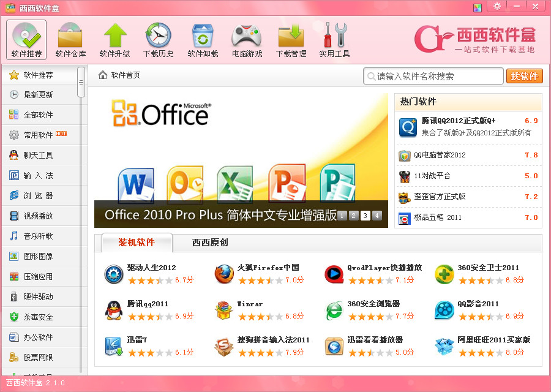551x392 pixels.
Task: Check for updates via 软件升级 icon
Action: (x=114, y=39)
